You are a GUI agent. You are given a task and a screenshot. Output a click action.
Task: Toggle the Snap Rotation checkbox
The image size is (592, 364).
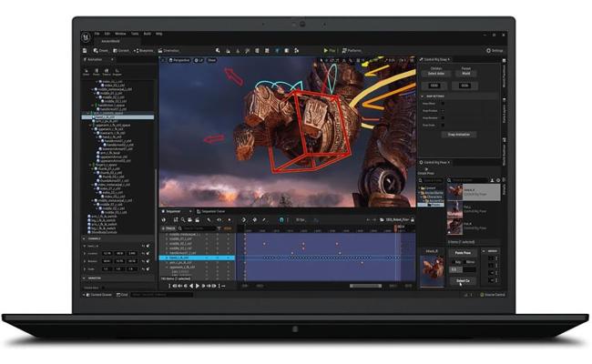[443, 118]
